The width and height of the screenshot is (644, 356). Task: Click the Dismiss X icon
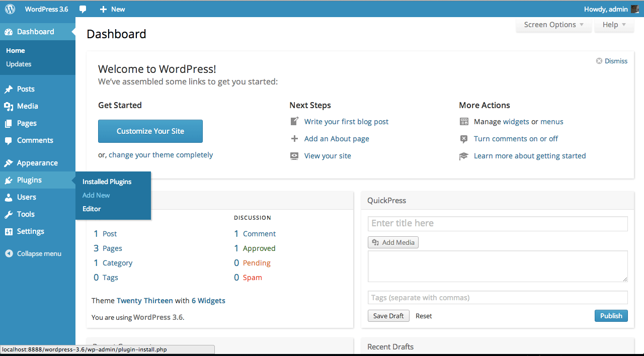(599, 61)
